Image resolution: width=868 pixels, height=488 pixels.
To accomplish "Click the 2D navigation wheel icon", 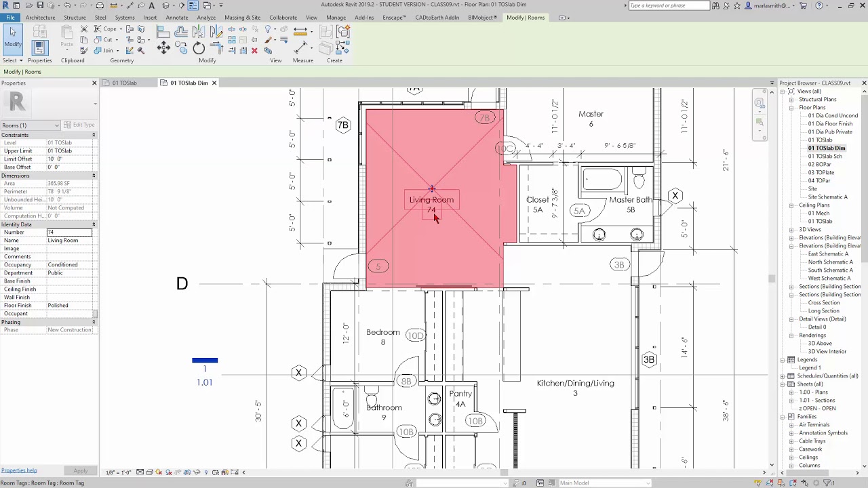I will pos(759,103).
